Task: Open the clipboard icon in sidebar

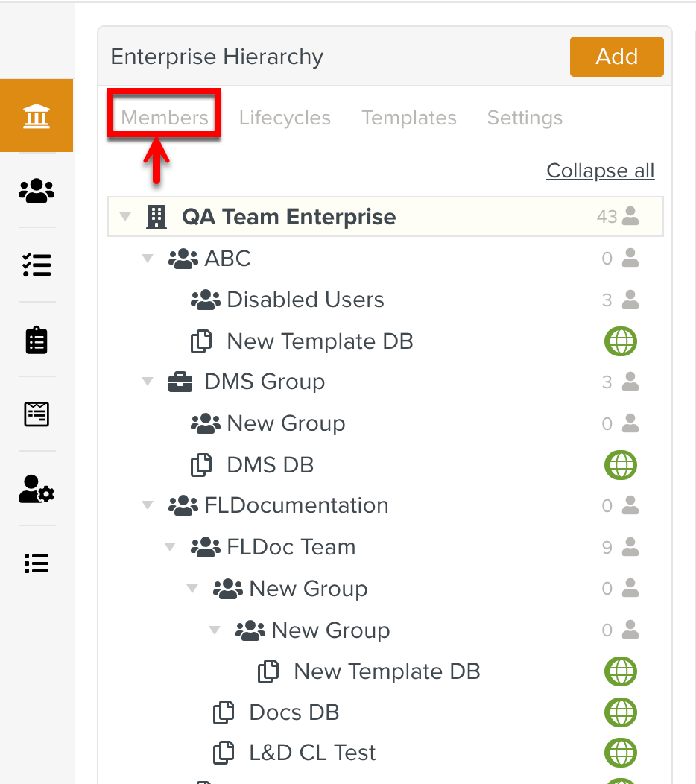Action: pyautogui.click(x=37, y=340)
